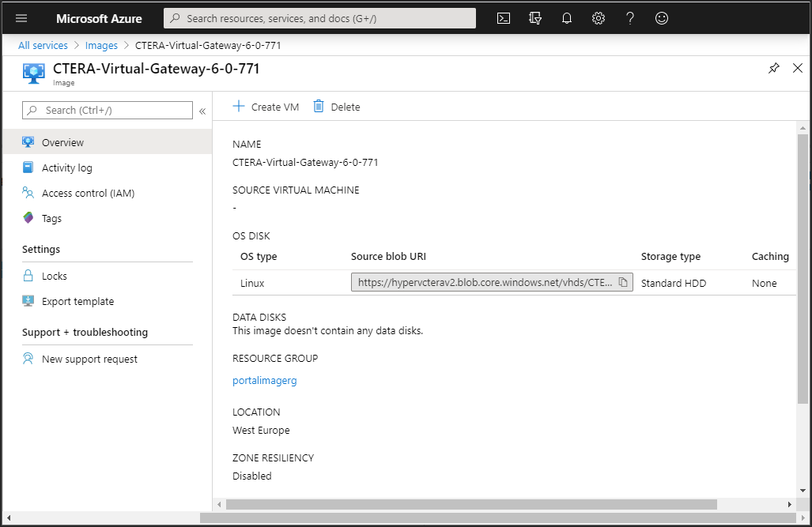Click the Tags icon
This screenshot has height=527, width=812.
(x=28, y=218)
